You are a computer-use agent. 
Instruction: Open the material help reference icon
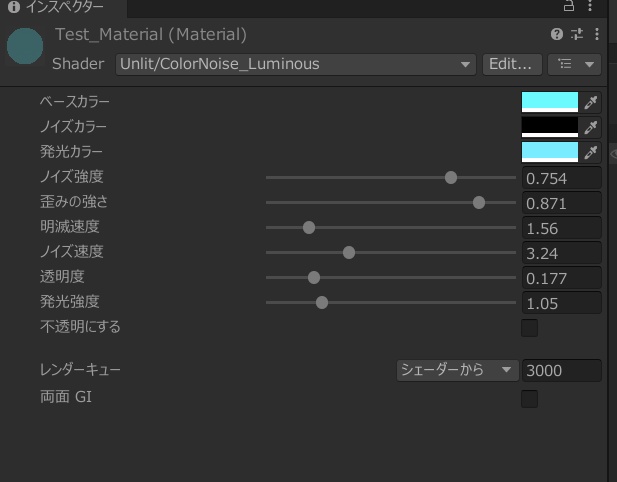click(557, 34)
